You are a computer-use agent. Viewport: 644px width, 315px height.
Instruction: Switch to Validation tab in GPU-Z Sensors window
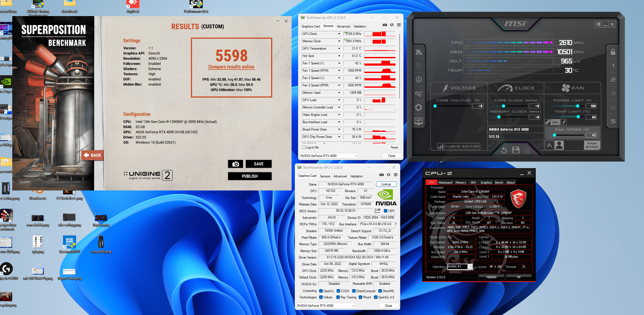point(360,26)
